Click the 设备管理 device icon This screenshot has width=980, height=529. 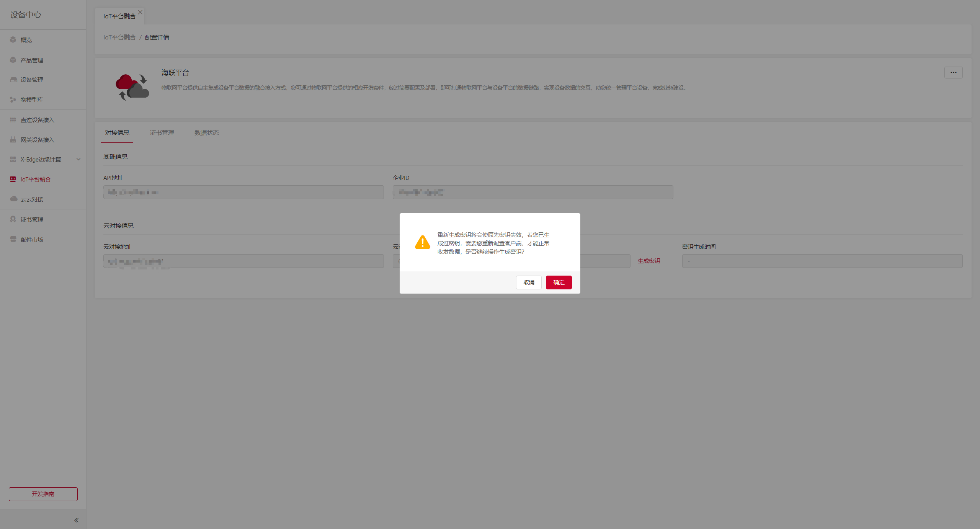pos(13,80)
